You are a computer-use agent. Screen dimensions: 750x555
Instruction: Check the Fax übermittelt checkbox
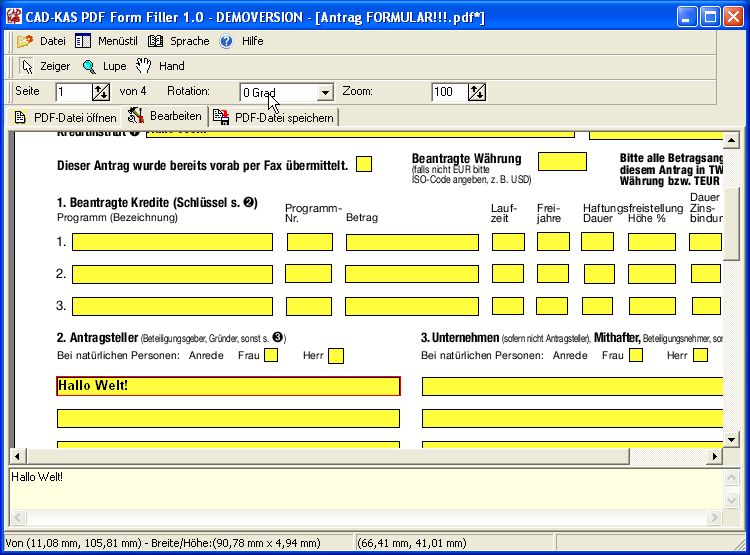364,164
